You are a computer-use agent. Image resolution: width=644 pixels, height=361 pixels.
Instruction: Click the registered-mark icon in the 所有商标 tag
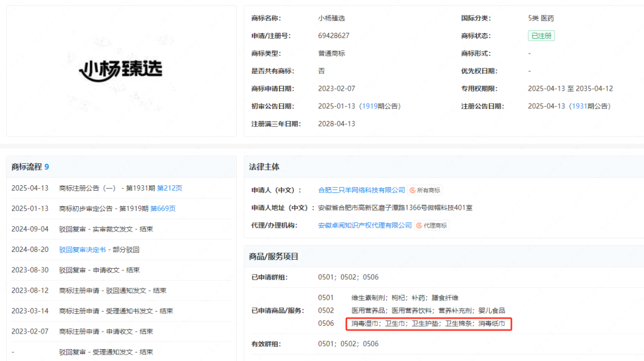click(x=413, y=191)
